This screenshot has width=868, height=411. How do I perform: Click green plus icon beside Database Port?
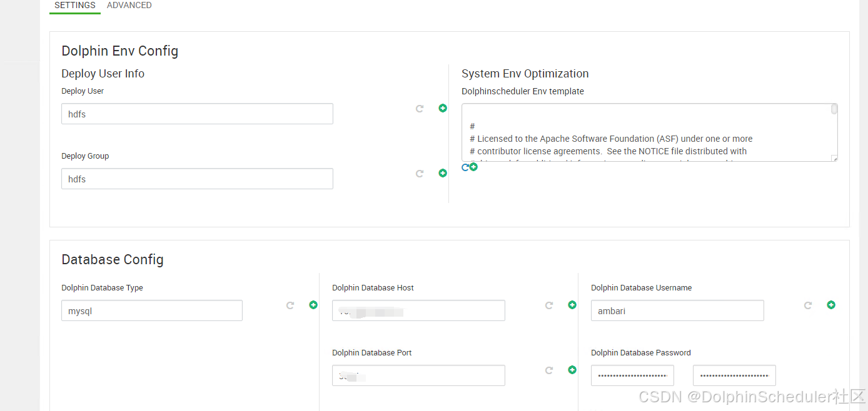click(x=572, y=370)
